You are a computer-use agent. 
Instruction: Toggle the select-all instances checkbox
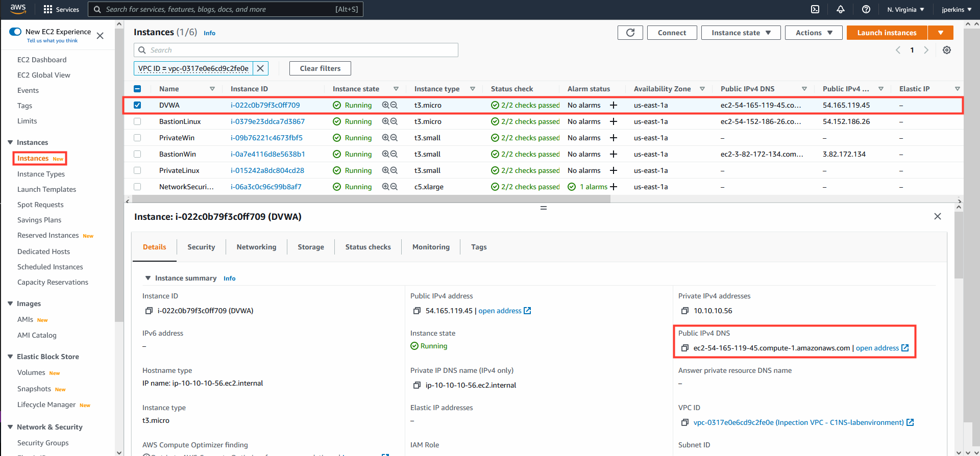coord(137,89)
